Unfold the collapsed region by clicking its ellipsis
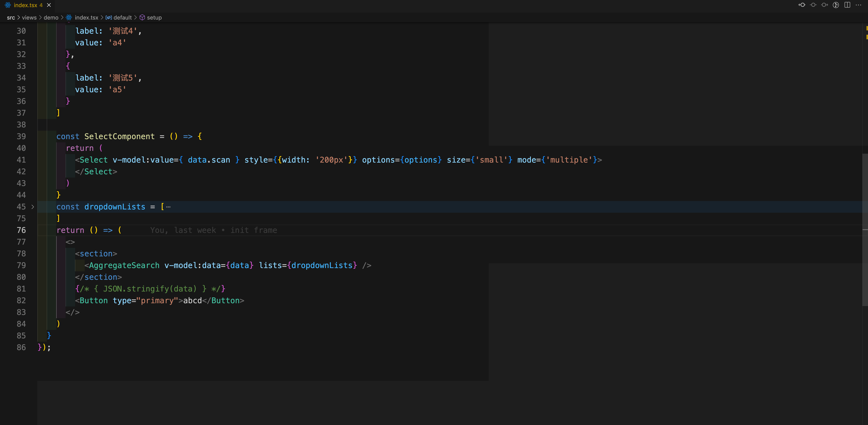The width and height of the screenshot is (868, 425). click(x=168, y=208)
